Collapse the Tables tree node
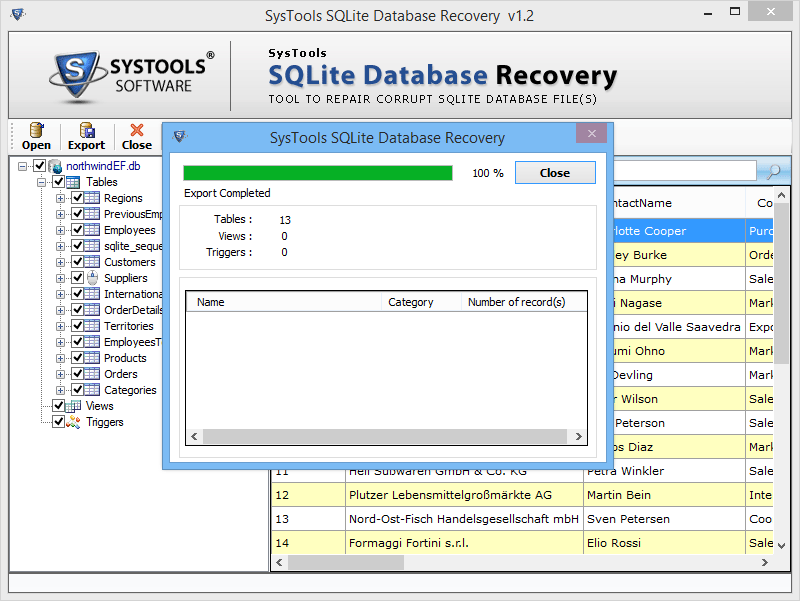Viewport: 800px width, 601px height. (41, 182)
